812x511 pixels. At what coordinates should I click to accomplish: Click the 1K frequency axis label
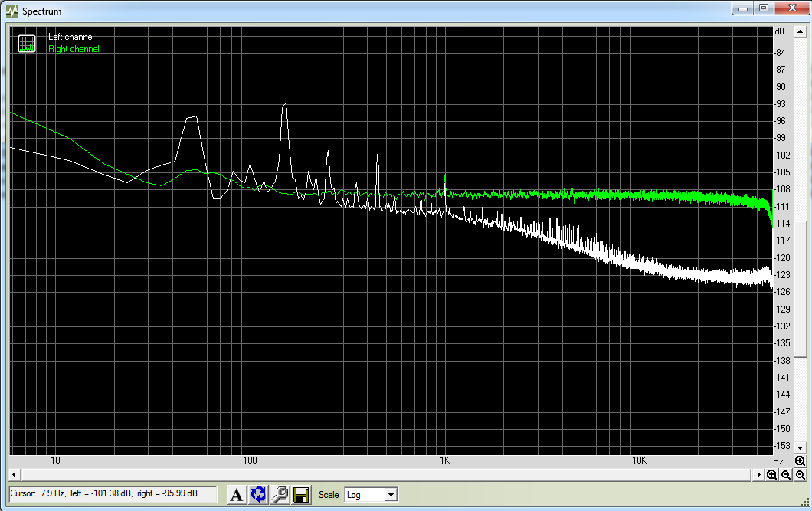(444, 460)
